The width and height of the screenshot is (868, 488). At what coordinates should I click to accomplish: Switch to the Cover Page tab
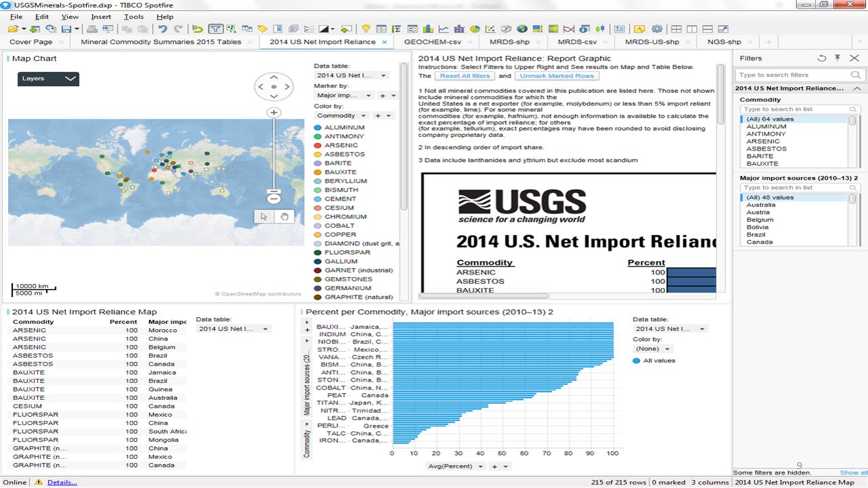pyautogui.click(x=31, y=42)
